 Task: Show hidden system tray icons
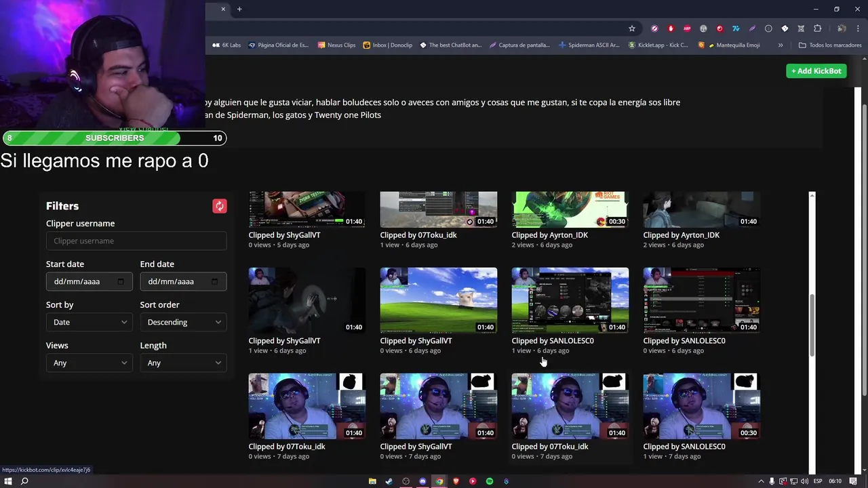(760, 481)
